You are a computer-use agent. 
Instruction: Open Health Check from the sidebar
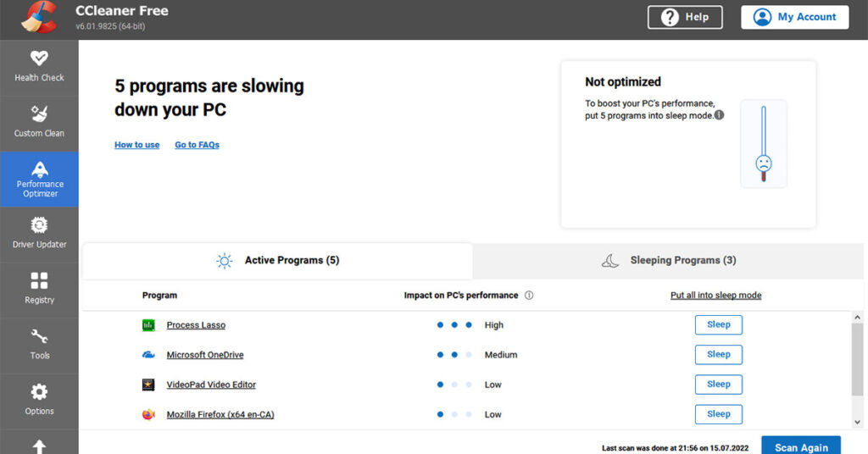(39, 66)
